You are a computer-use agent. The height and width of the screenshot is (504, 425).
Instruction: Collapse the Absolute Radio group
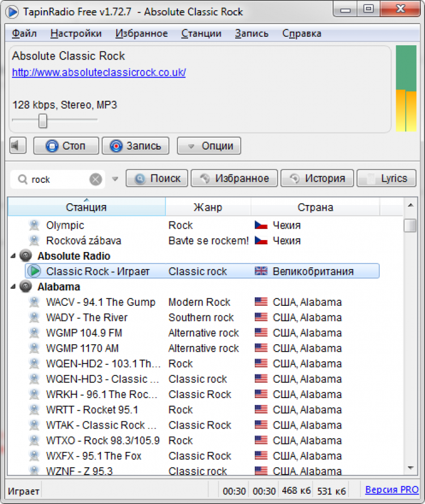[13, 256]
